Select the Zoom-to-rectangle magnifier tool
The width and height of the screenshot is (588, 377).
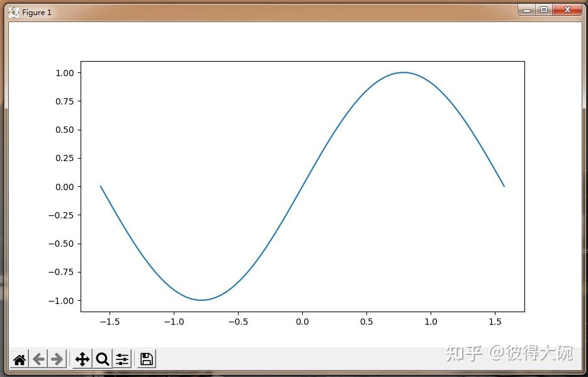[102, 359]
